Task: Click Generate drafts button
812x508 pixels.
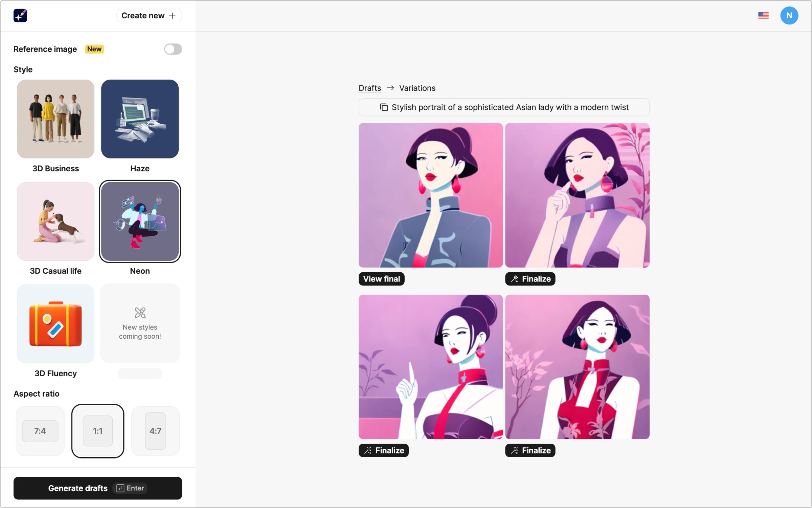Action: [x=98, y=488]
